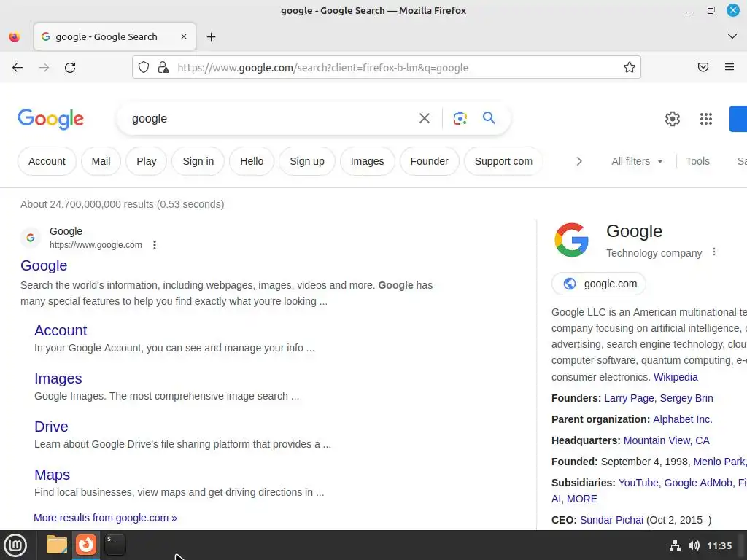Open the Google apps grid

706,119
